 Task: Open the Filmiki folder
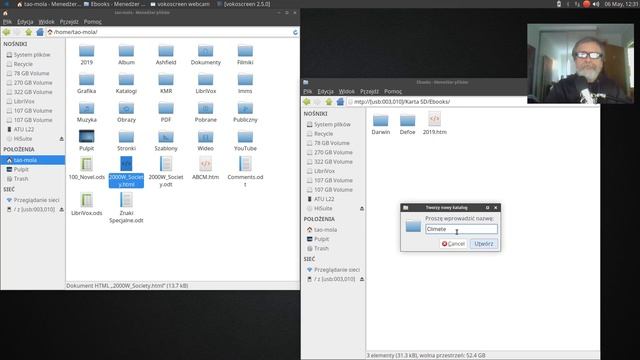(245, 55)
